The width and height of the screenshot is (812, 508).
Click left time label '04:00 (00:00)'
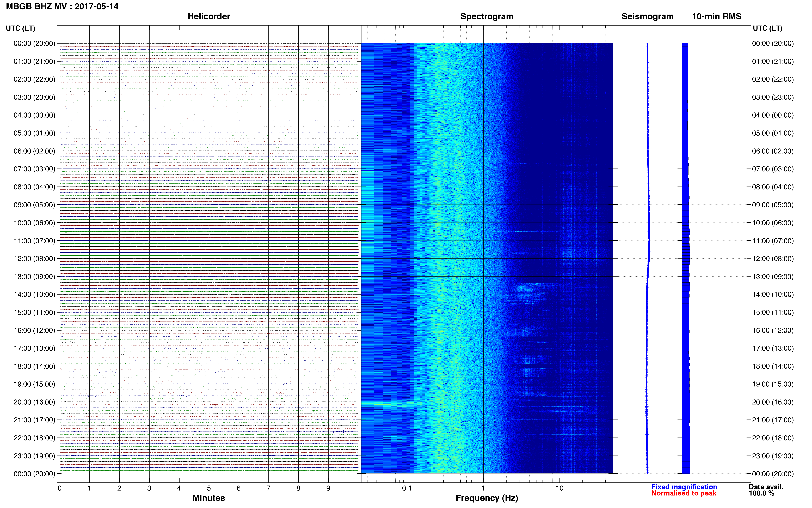(34, 115)
